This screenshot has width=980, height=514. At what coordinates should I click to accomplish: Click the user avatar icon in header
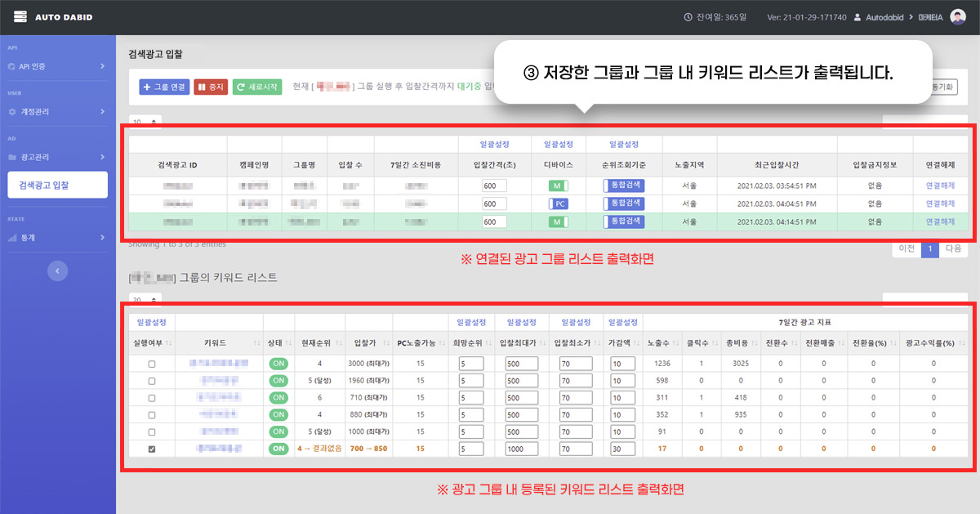pyautogui.click(x=958, y=17)
